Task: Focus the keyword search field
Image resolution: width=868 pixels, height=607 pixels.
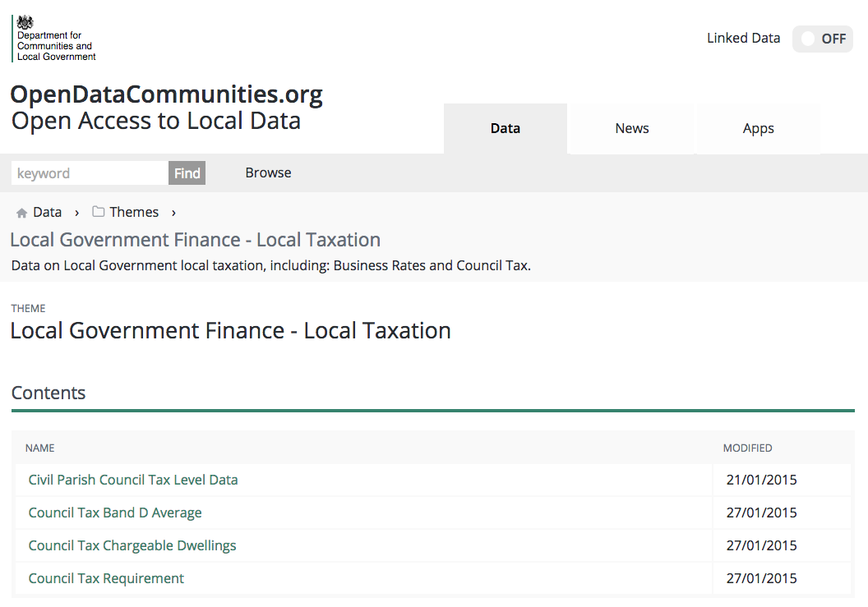Action: tap(90, 173)
